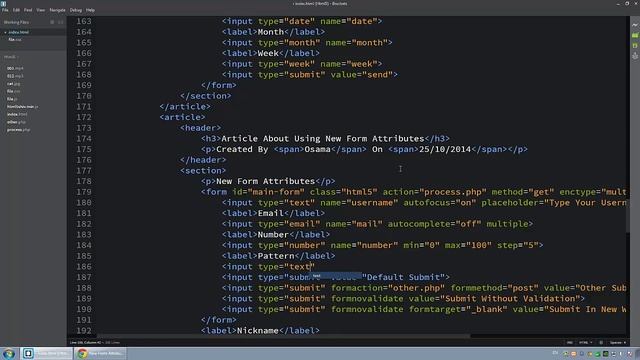Toggle INS insert mode in status bar
This screenshot has width=640, height=360.
click(570, 342)
